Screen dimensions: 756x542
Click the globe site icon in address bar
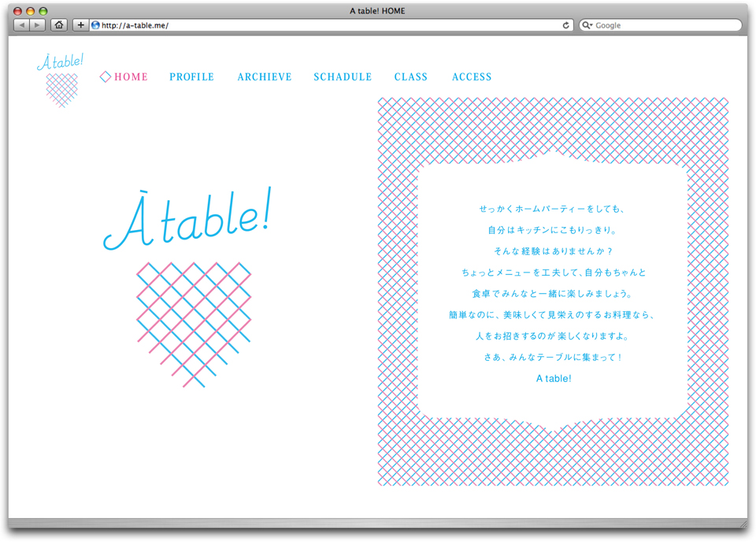click(95, 25)
